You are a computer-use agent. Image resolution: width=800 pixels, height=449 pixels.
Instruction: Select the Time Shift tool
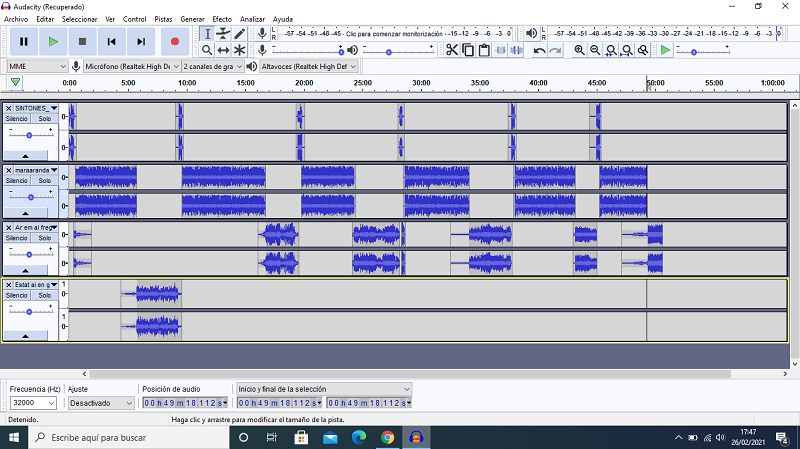[223, 50]
